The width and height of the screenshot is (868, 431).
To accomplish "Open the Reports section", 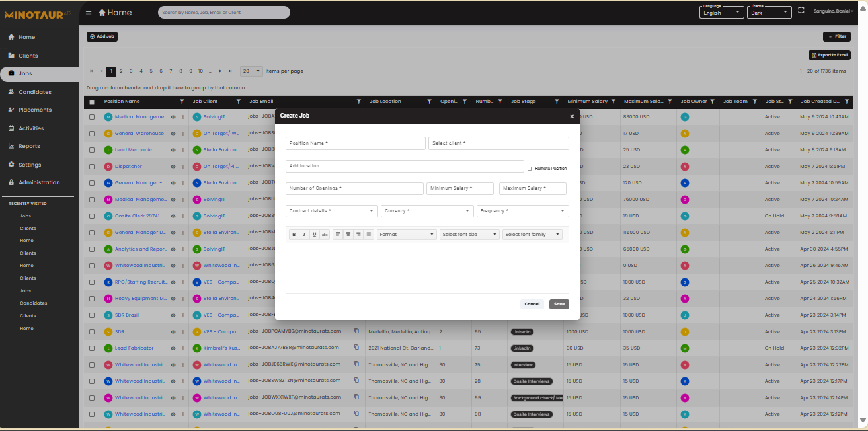I will (28, 146).
